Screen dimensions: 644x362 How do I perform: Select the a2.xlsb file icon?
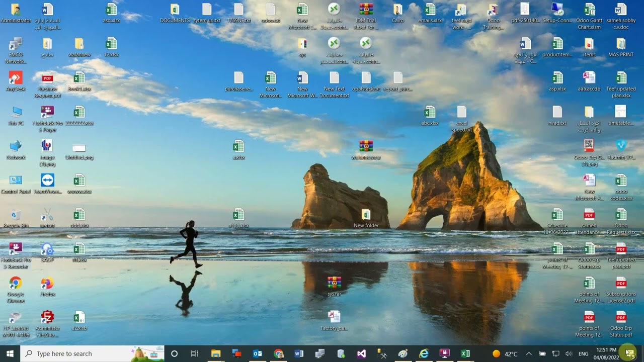[x=79, y=321]
